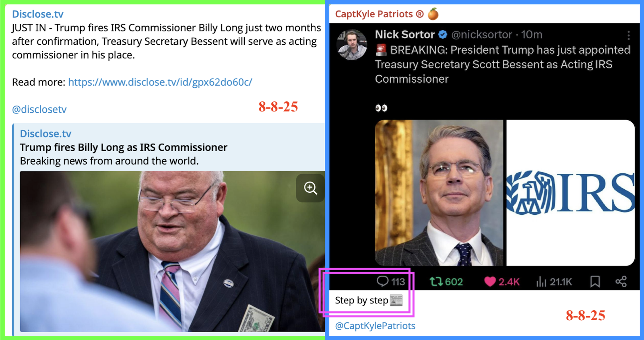The height and width of the screenshot is (340, 644).
Task: Like the tweet via the heart icon
Action: [490, 281]
